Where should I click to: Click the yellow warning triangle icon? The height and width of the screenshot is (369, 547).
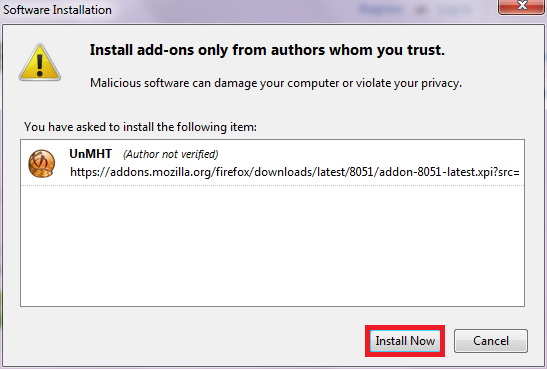40,62
